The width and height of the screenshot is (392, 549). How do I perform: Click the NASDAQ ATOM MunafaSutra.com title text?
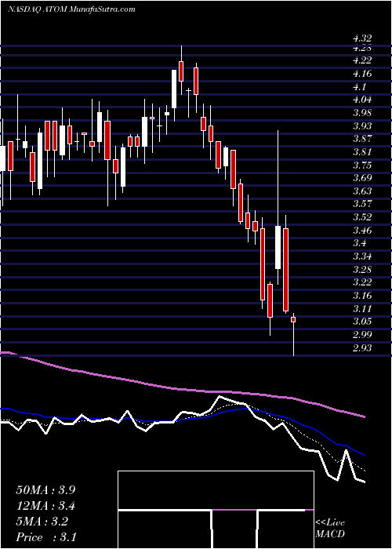pyautogui.click(x=71, y=9)
